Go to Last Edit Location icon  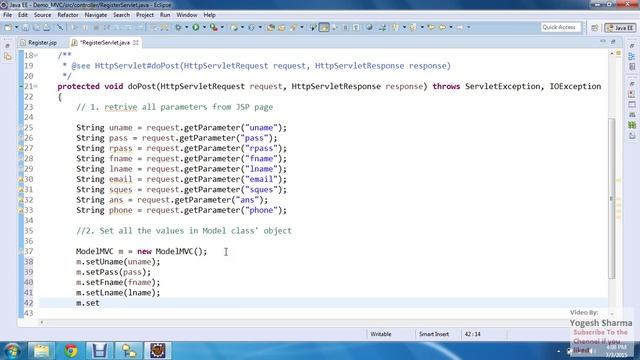[431, 27]
